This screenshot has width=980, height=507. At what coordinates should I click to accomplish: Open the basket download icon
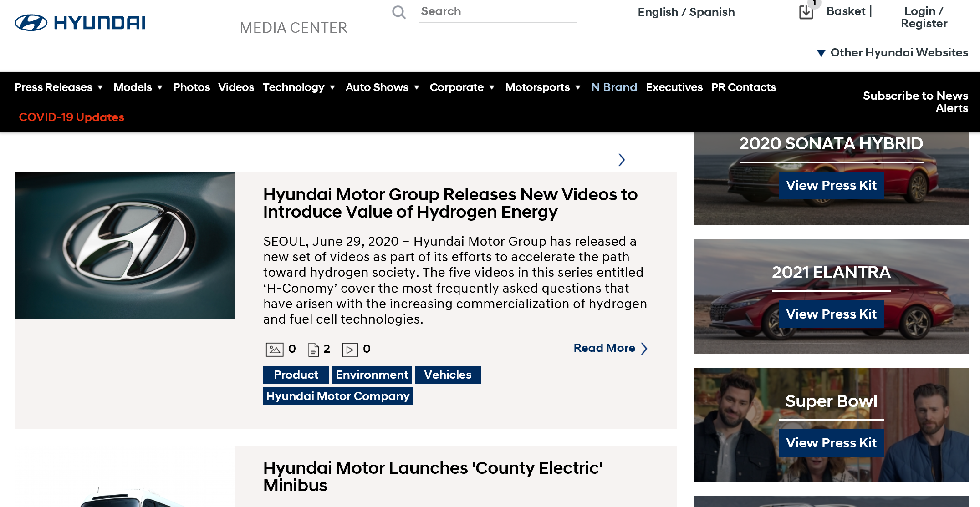[806, 12]
